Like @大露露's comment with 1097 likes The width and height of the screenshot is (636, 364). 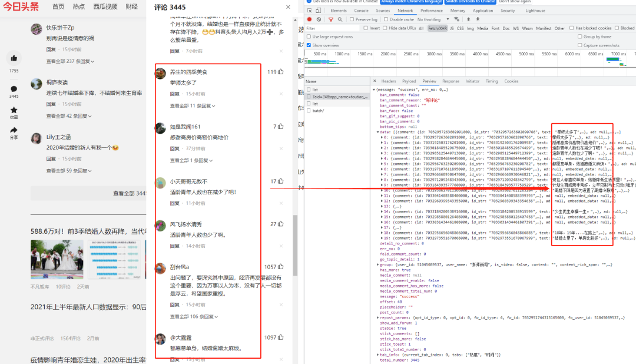pos(281,337)
